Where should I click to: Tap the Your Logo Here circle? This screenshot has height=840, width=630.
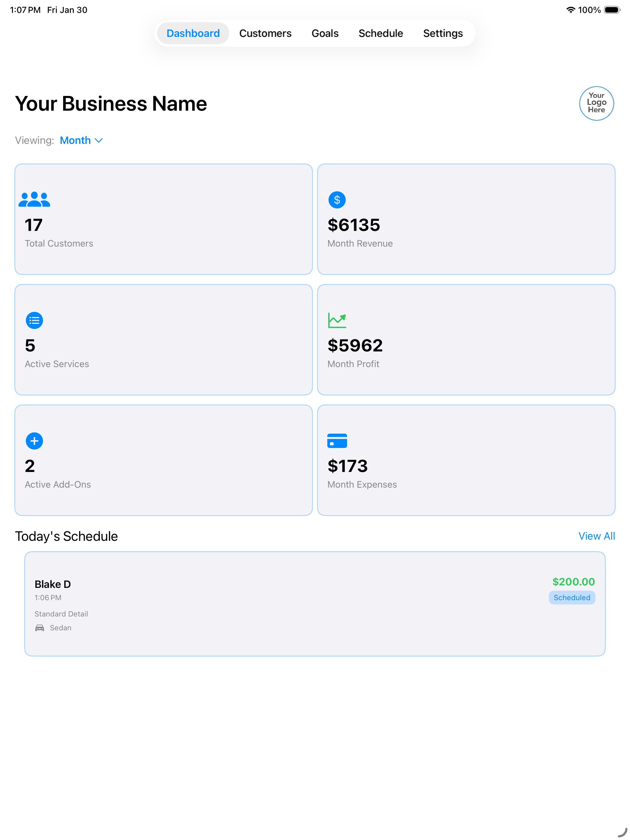tap(596, 103)
